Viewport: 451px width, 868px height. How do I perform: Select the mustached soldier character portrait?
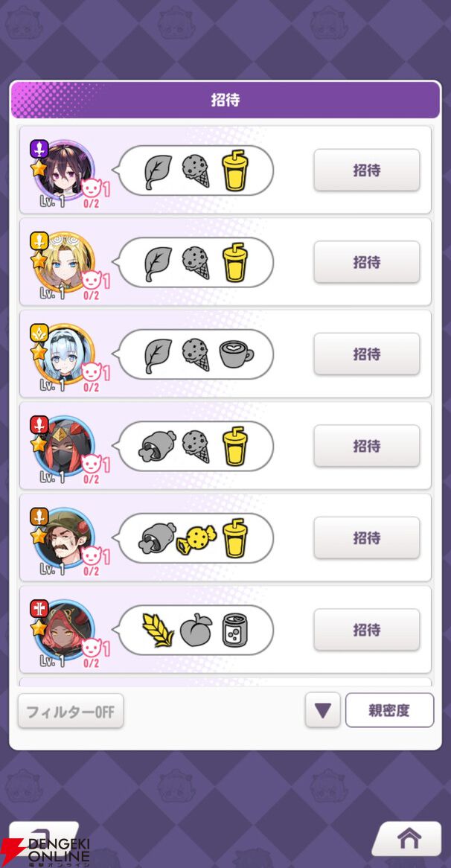[64, 537]
